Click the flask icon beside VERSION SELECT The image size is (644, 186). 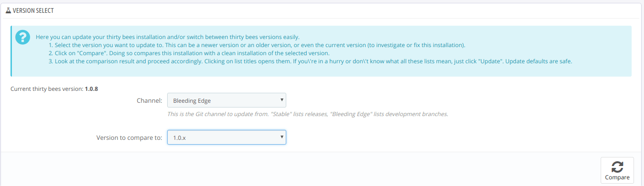[x=8, y=10]
